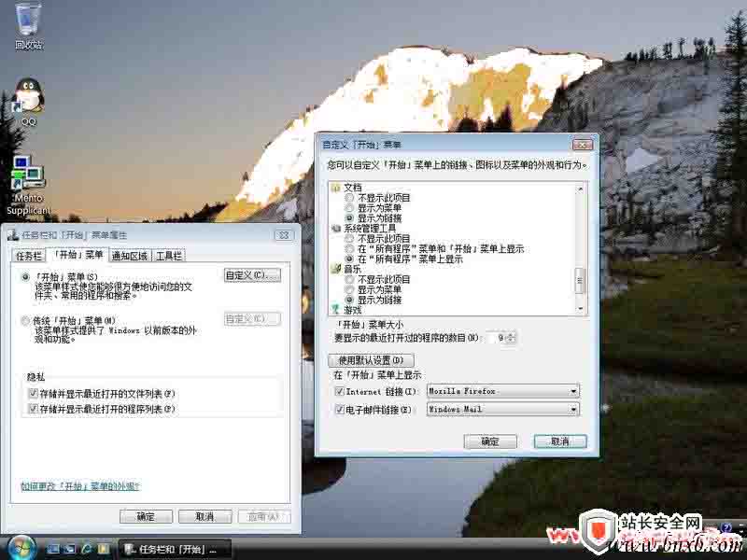Open the Mozilla Firefox browser dropdown

[x=502, y=391]
